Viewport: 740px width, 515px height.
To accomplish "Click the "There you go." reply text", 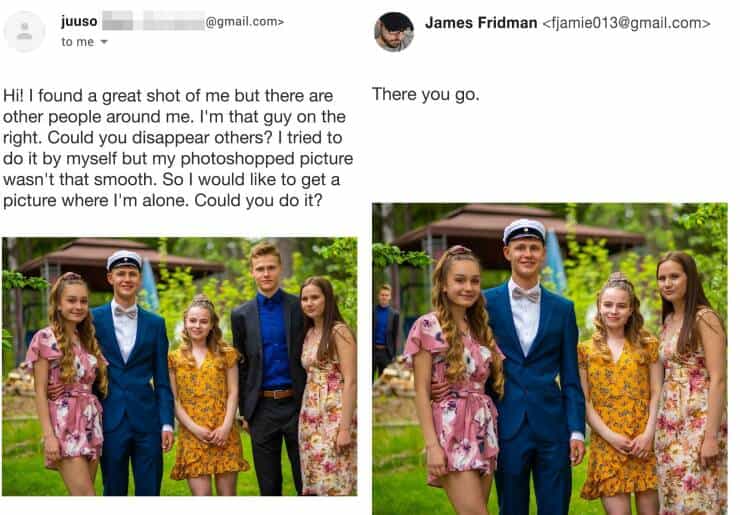I will point(425,95).
